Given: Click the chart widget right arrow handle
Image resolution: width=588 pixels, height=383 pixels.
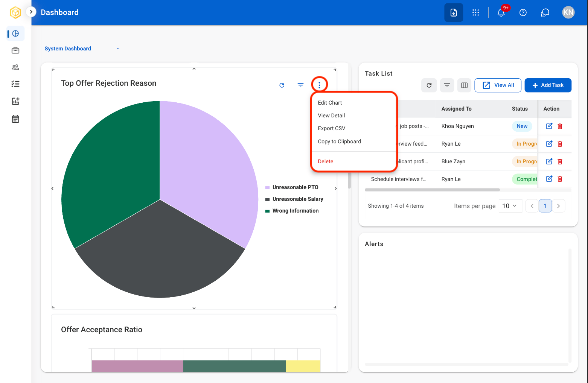Looking at the screenshot, I should (336, 188).
